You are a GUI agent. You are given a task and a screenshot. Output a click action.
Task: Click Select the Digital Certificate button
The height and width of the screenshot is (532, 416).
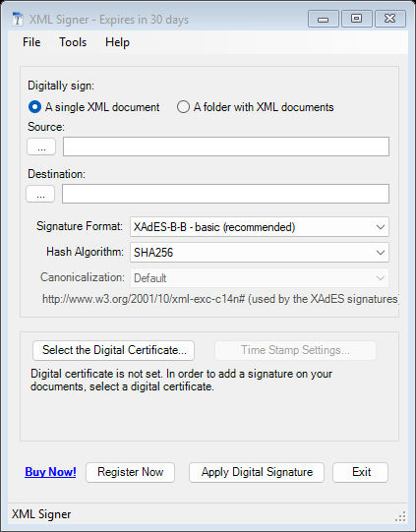click(x=114, y=350)
